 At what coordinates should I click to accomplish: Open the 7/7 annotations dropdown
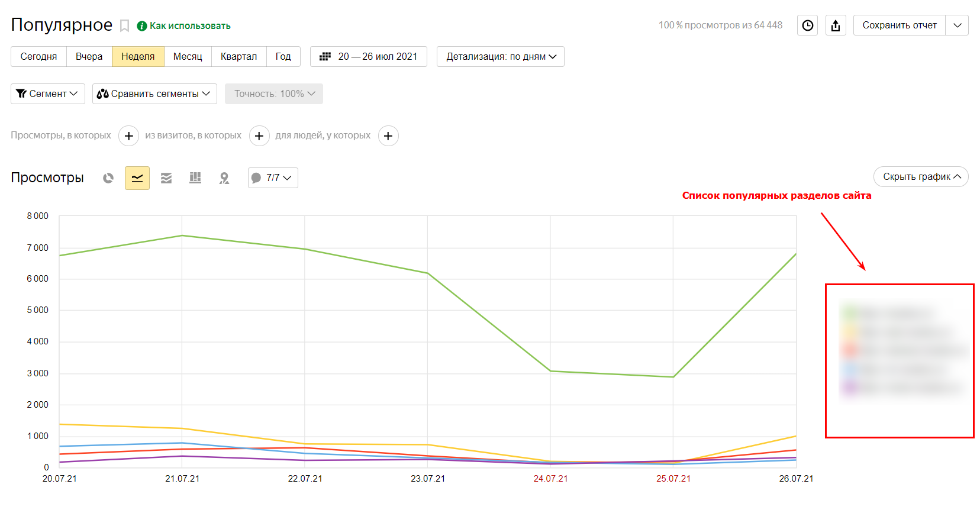pyautogui.click(x=273, y=178)
